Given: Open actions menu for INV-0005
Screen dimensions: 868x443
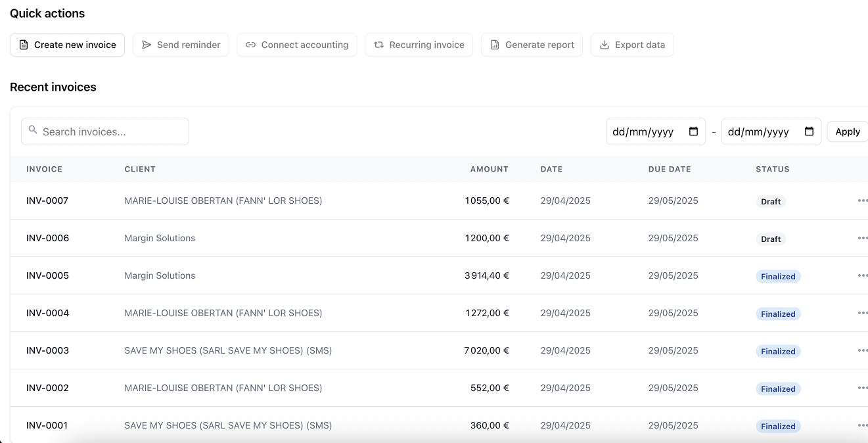Looking at the screenshot, I should pos(863,275).
